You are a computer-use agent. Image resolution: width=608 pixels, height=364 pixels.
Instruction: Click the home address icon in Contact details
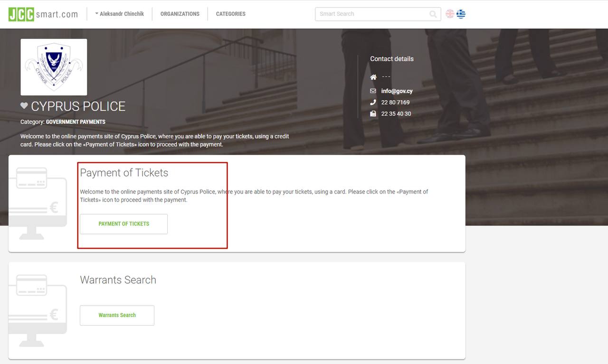click(x=373, y=77)
